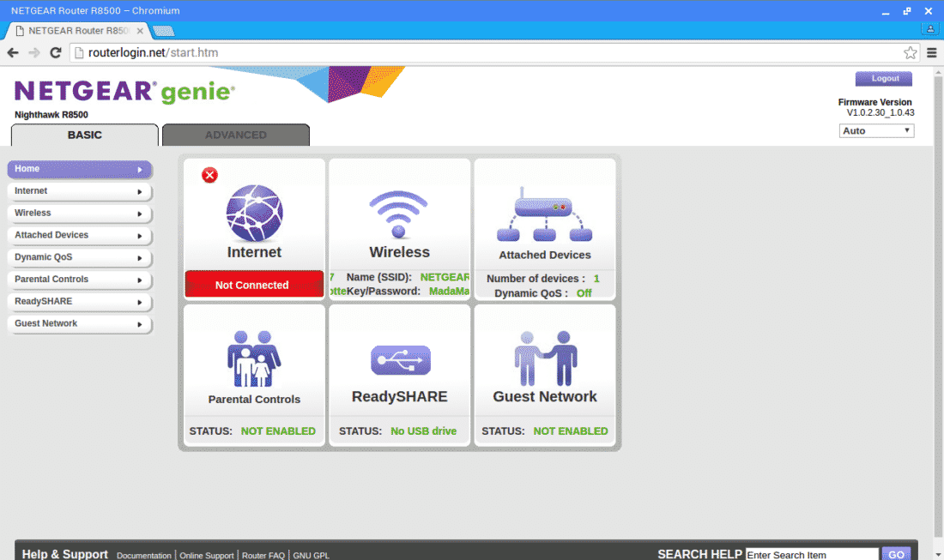Click the Nighthawk R8500 model label
This screenshot has height=560, width=944.
[x=51, y=115]
